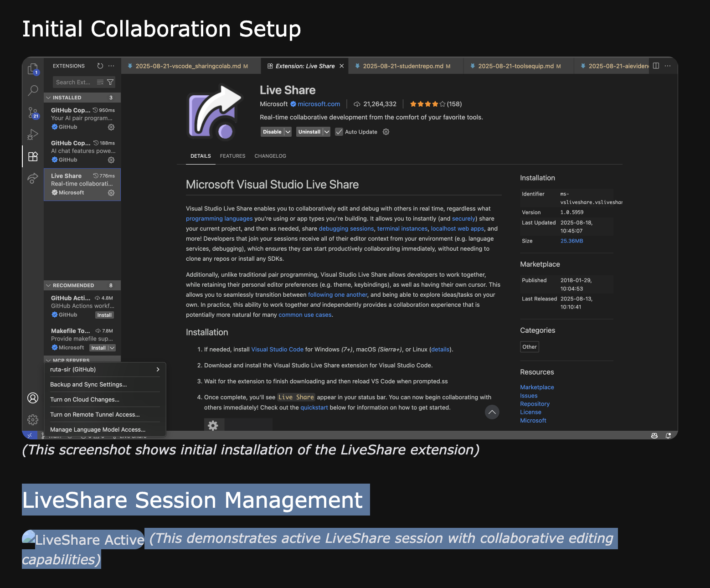The width and height of the screenshot is (710, 588).
Task: Click the filter extensions funnel icon
Action: [x=110, y=82]
